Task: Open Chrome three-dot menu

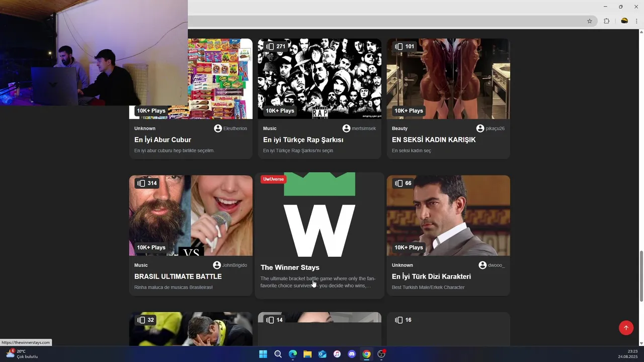Action: pyautogui.click(x=636, y=21)
